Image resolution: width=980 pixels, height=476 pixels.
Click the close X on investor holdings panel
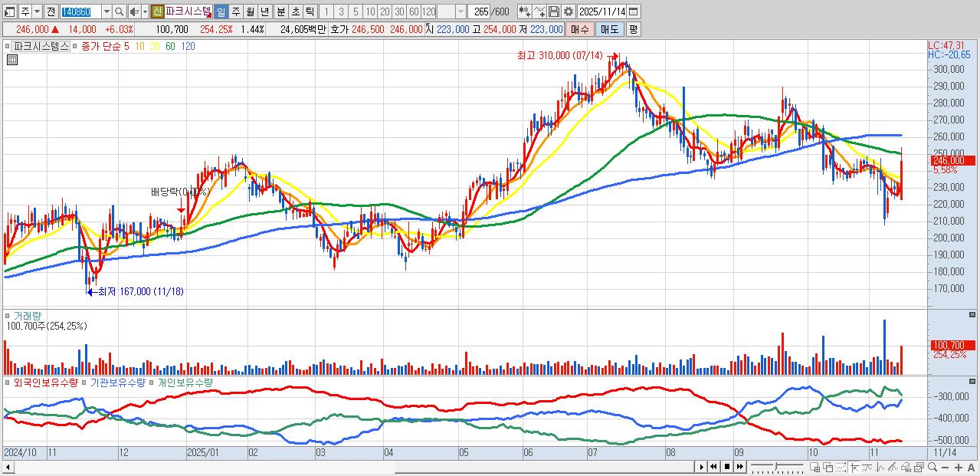(973, 381)
